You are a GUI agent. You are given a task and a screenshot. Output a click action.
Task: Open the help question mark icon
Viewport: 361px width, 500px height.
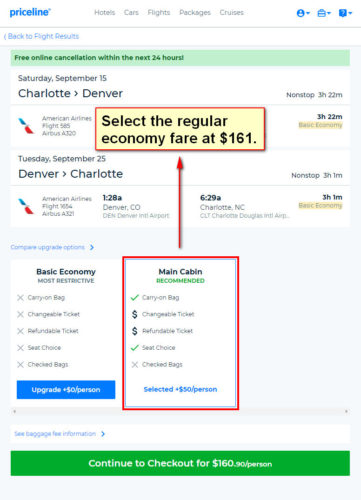(x=345, y=13)
